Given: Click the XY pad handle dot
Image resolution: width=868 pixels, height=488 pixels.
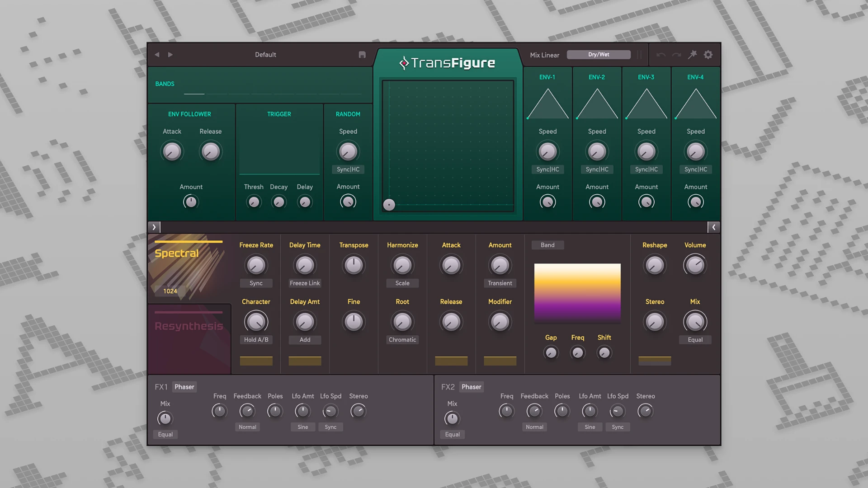Looking at the screenshot, I should pyautogui.click(x=389, y=205).
